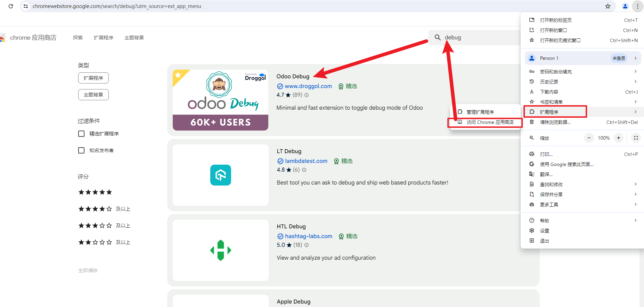This screenshot has width=644, height=307.
Task: Select the three stars 及以上 rating filter
Action: pyautogui.click(x=104, y=226)
